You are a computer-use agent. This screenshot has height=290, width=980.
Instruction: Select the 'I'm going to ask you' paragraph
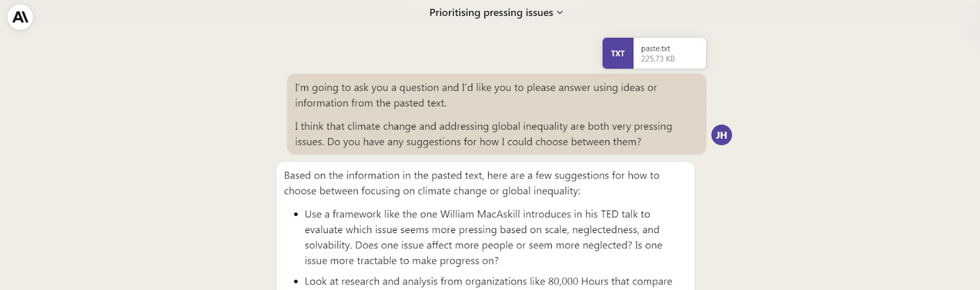click(x=475, y=95)
